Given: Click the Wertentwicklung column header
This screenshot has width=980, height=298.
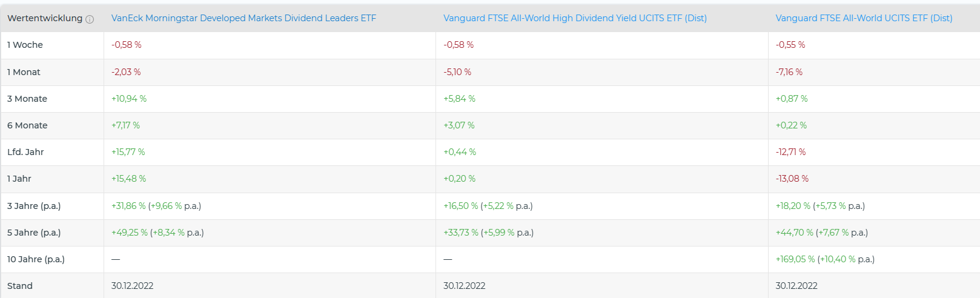Looking at the screenshot, I should pos(45,18).
